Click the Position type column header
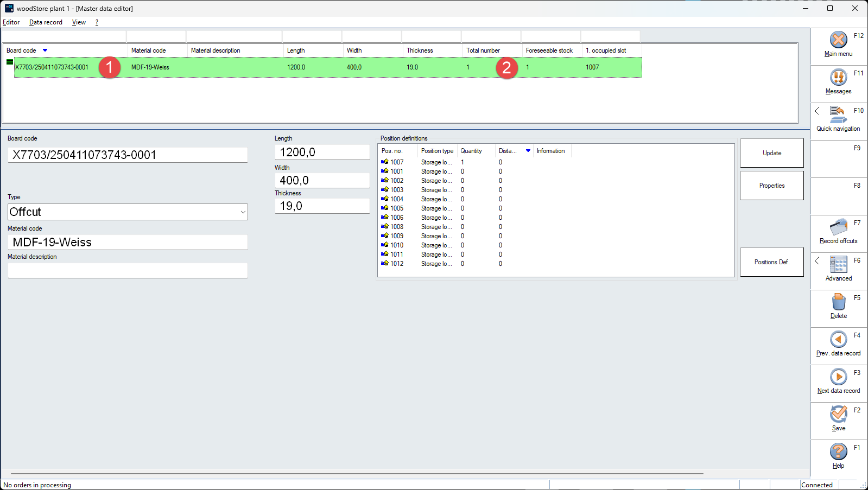 coord(438,151)
